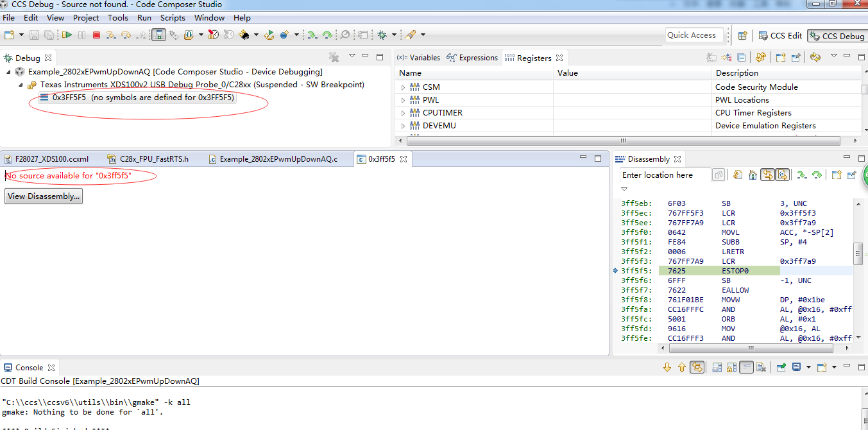Click the green Resume button in the toolbar
Viewport: 868px width, 430px height.
pos(67,35)
